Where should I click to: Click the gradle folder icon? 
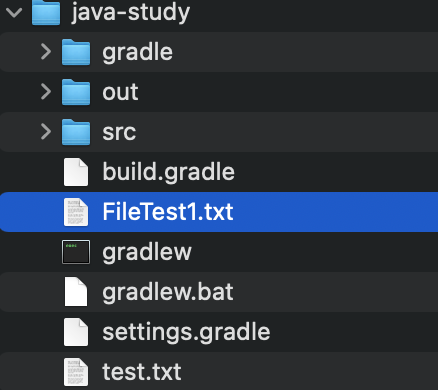pos(76,52)
